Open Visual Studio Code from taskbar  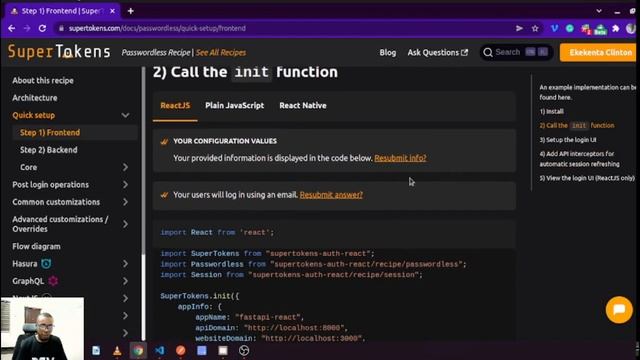pyautogui.click(x=160, y=351)
